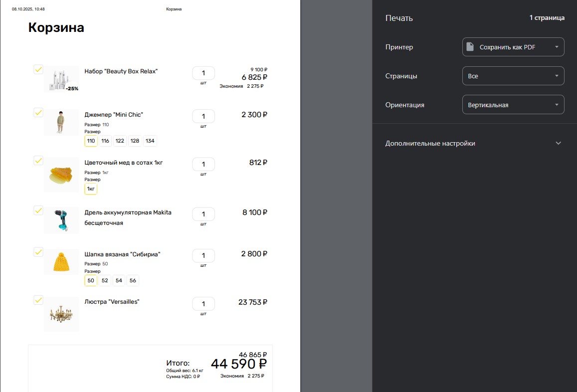Click the Beauty Box Relax product image
Image resolution: width=577 pixels, height=392 pixels.
(61, 79)
